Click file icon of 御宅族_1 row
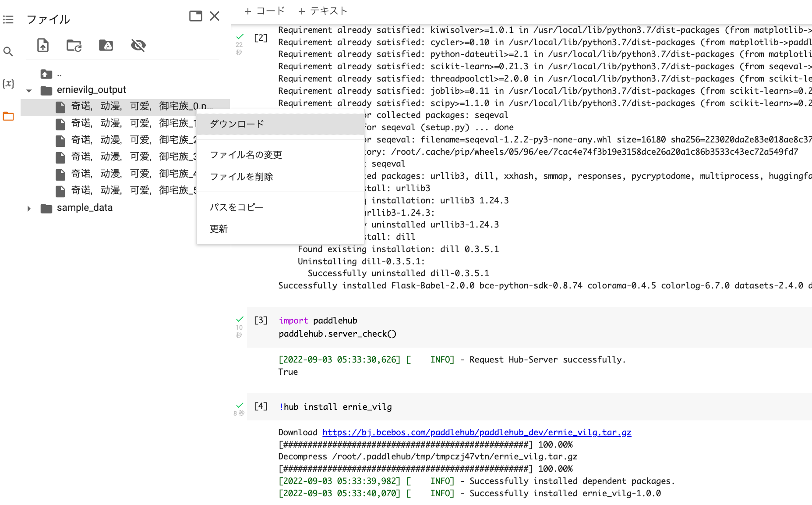 (x=60, y=124)
